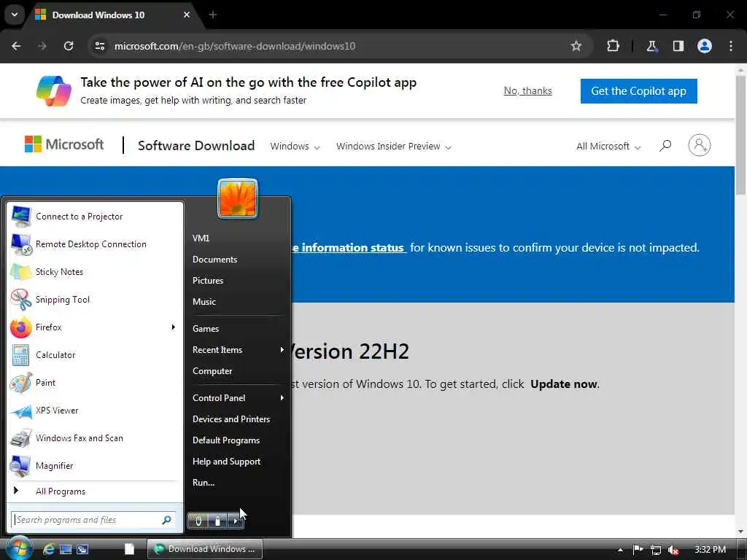Open the browser Extensions puzzle icon
The width and height of the screenshot is (747, 560).
point(613,46)
